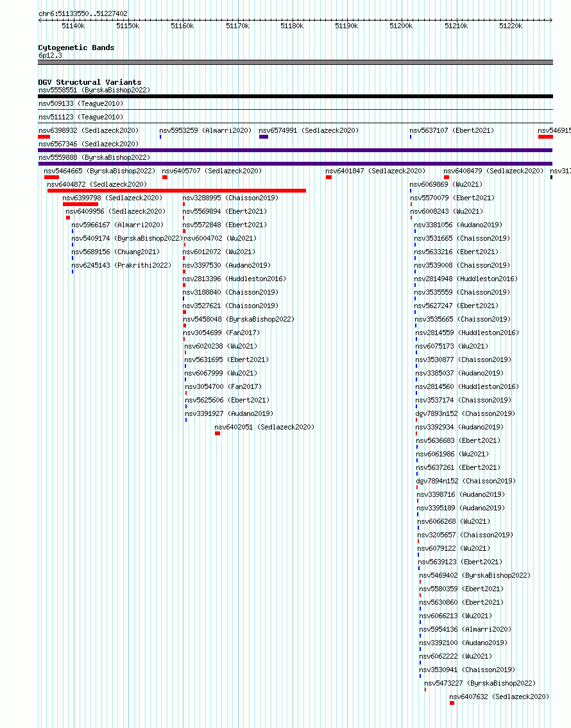The height and width of the screenshot is (728, 571).
Task: Click nsv6012072 (Wu2021) label
Action: (219, 252)
